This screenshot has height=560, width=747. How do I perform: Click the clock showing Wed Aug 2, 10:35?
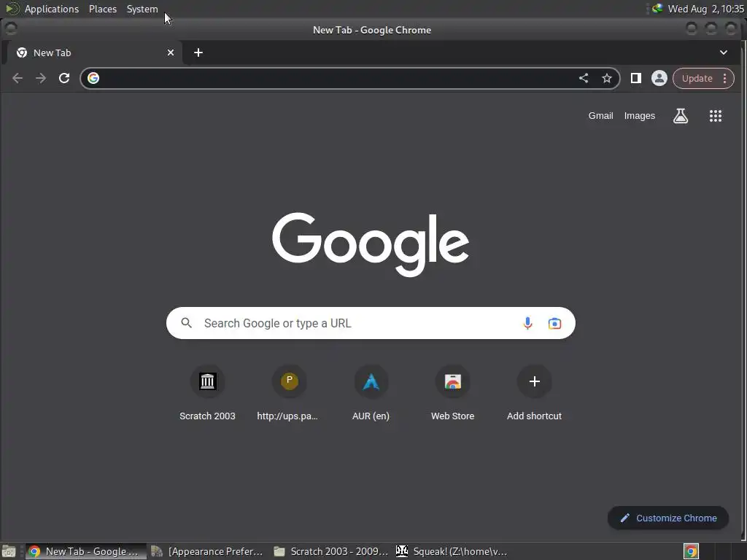[x=705, y=9]
